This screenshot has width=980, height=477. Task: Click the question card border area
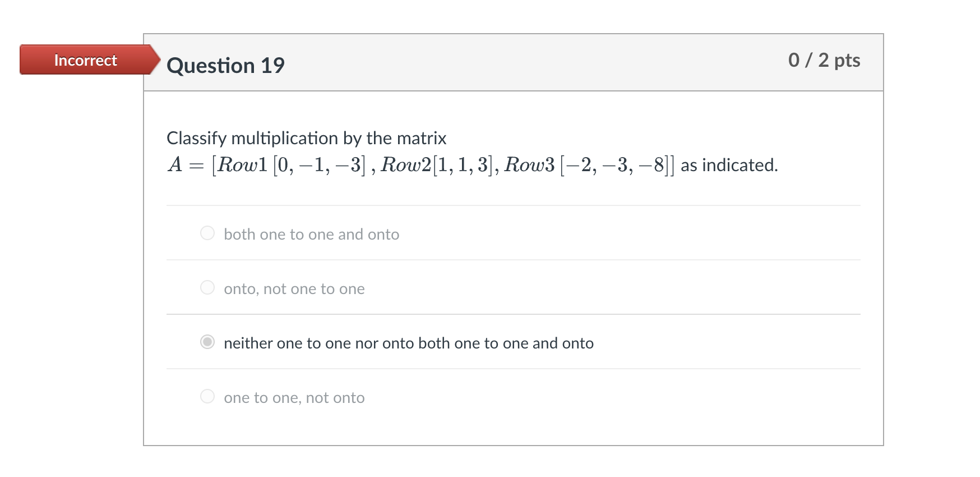(145, 253)
